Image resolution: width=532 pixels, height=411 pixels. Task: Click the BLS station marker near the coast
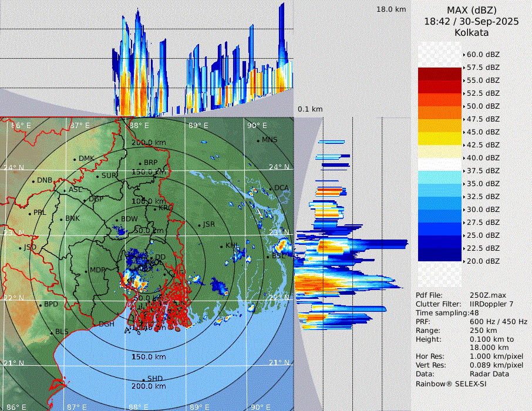click(51, 333)
